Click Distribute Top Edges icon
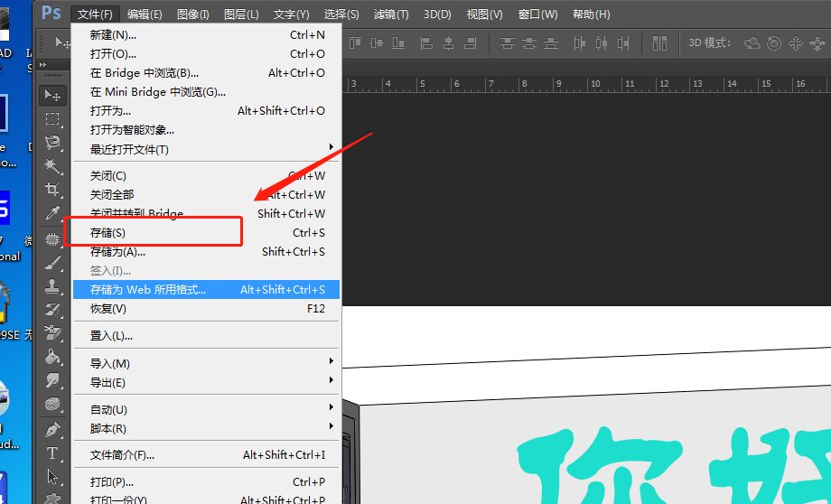The height and width of the screenshot is (504, 831). tap(508, 43)
